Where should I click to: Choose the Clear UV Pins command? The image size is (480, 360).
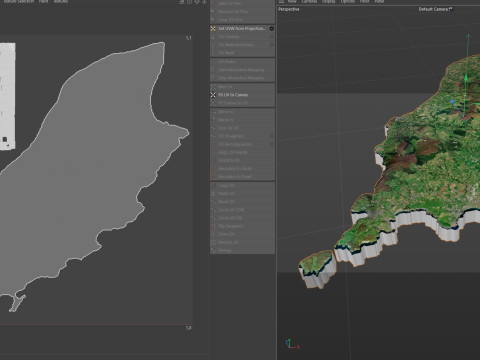tap(242, 20)
